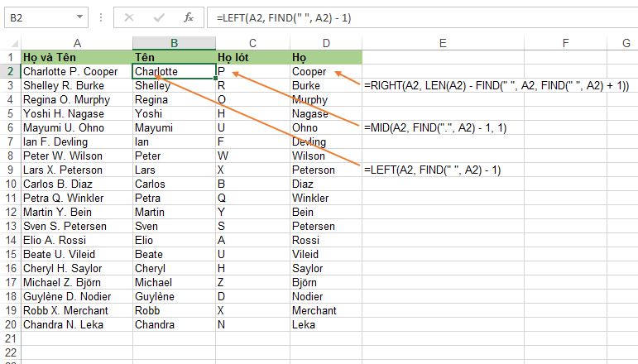Select the cell containing Merchant in column D

326,311
